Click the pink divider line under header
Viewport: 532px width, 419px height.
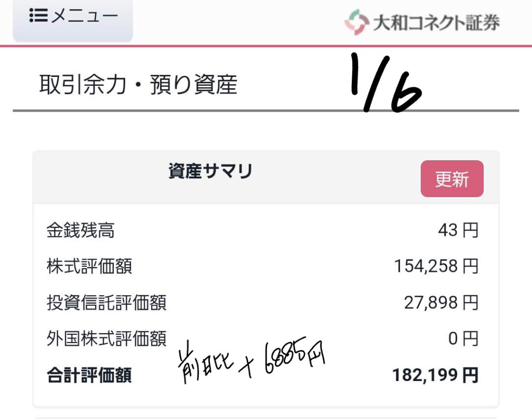(x=266, y=46)
